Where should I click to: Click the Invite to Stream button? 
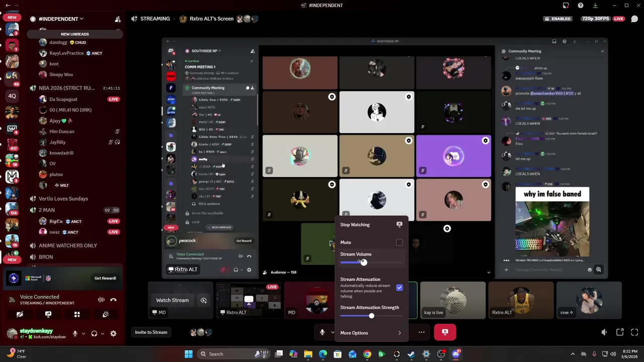[x=151, y=332]
